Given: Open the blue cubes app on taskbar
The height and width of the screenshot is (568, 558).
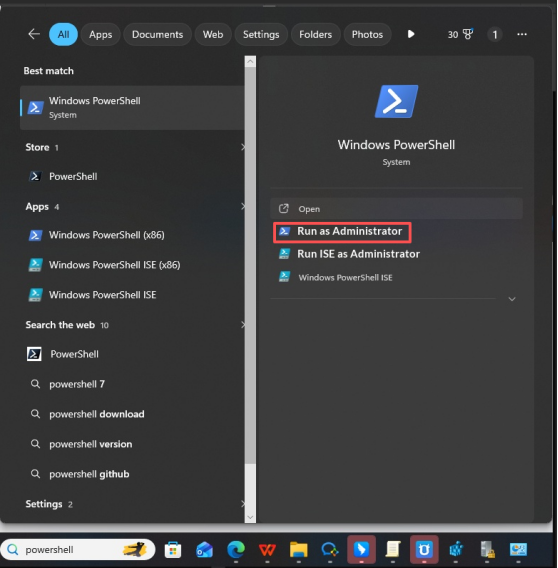Looking at the screenshot, I should tap(456, 550).
